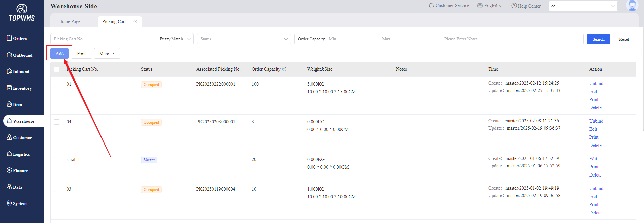This screenshot has height=223, width=644.
Task: Open the English language menu
Action: pos(490,6)
